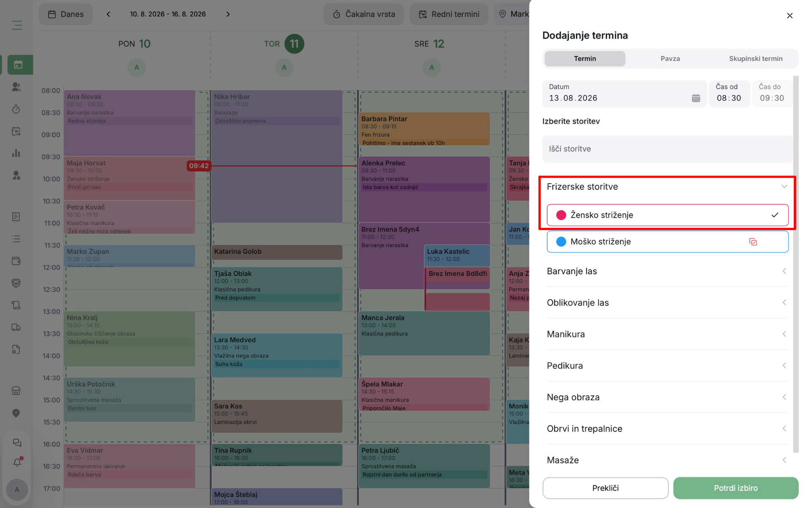Screen dimensions: 812x508
Task: Click the pink Žensko striženje color dot
Action: click(x=561, y=215)
